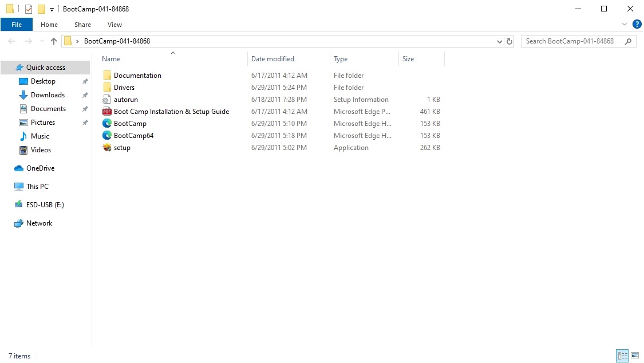This screenshot has height=363, width=644.
Task: Open Customize Quick Access Toolbar dropdown
Action: click(52, 9)
